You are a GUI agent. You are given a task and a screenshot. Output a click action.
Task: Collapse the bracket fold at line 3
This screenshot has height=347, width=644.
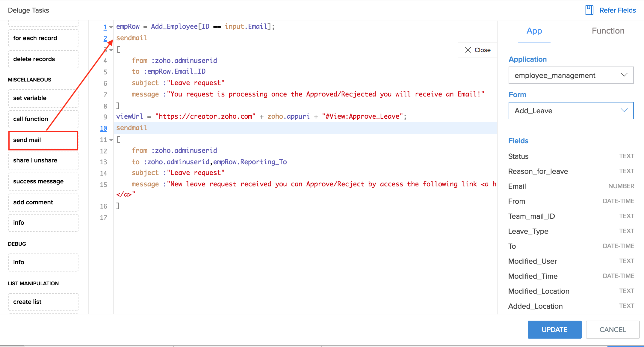tap(111, 50)
